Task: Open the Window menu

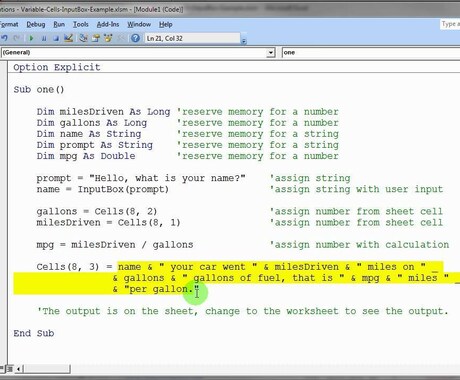Action: coord(139,24)
